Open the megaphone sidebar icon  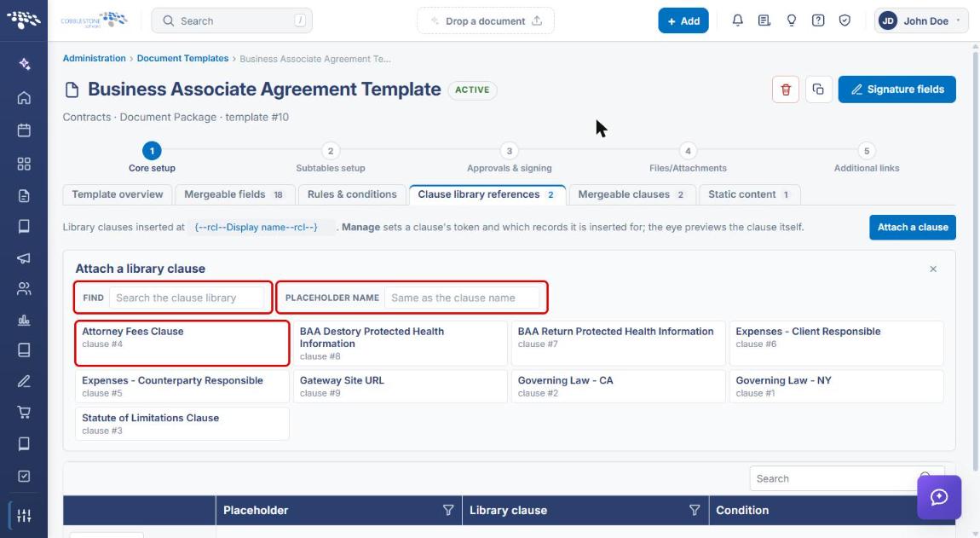[x=24, y=257]
